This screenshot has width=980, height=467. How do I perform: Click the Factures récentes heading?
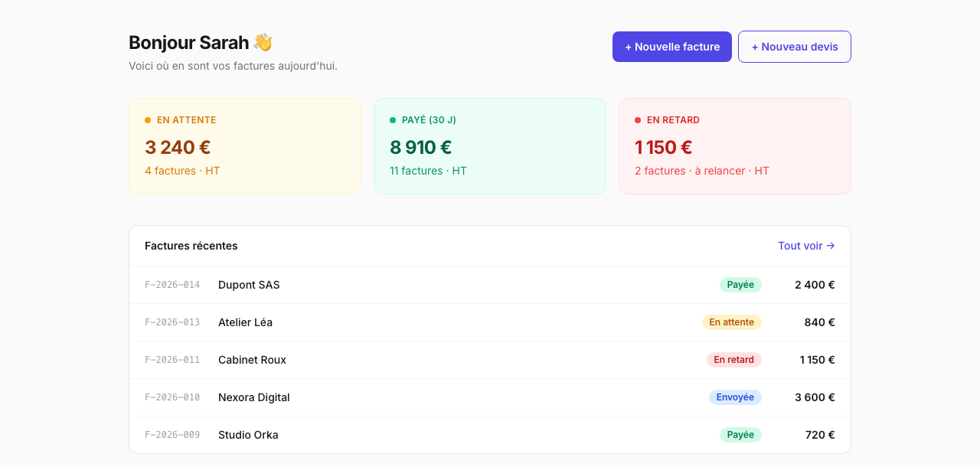[191, 246]
